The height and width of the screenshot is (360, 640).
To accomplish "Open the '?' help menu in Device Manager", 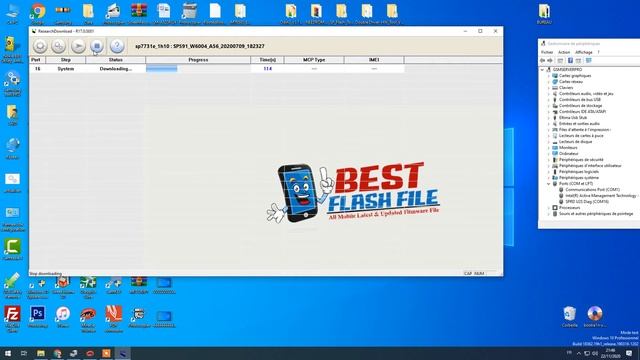I will [x=598, y=52].
